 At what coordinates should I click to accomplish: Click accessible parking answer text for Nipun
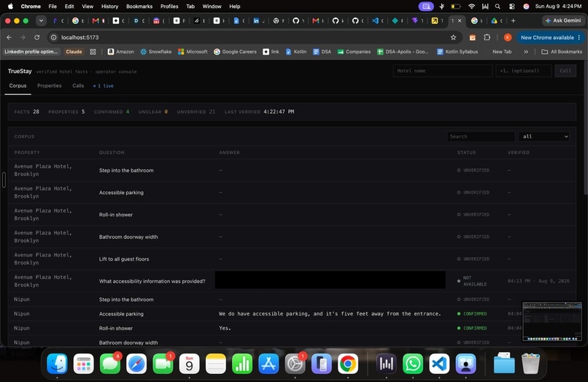330,313
